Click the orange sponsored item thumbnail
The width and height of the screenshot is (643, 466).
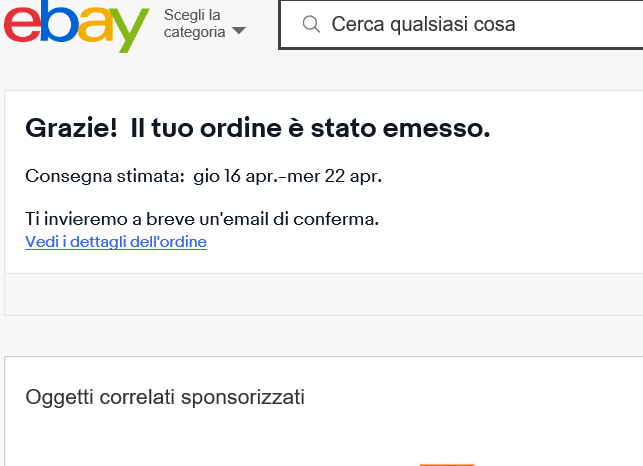click(447, 464)
